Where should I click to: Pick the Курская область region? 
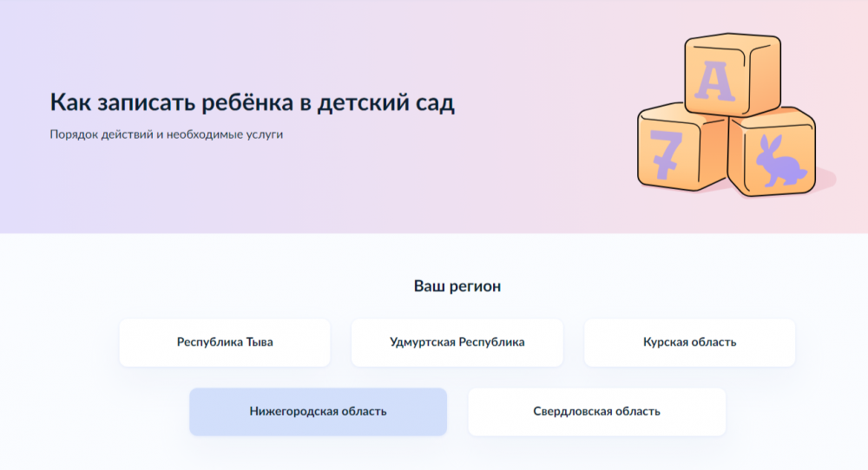tap(690, 343)
